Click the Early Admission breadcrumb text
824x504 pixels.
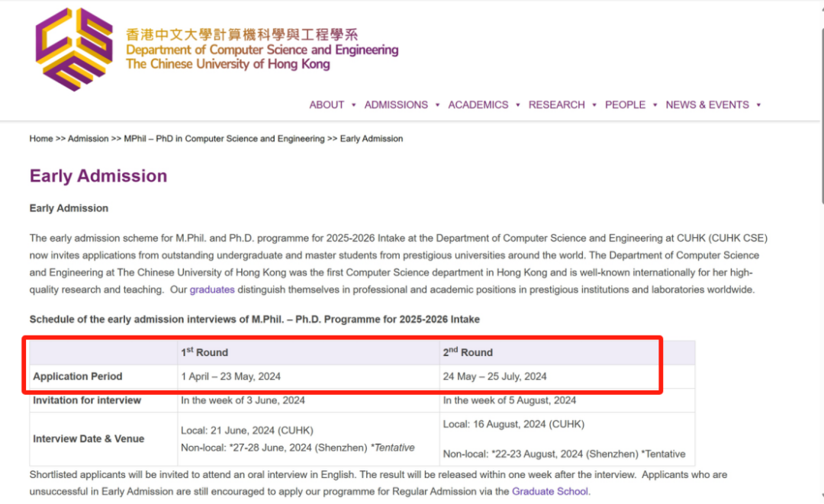point(372,139)
